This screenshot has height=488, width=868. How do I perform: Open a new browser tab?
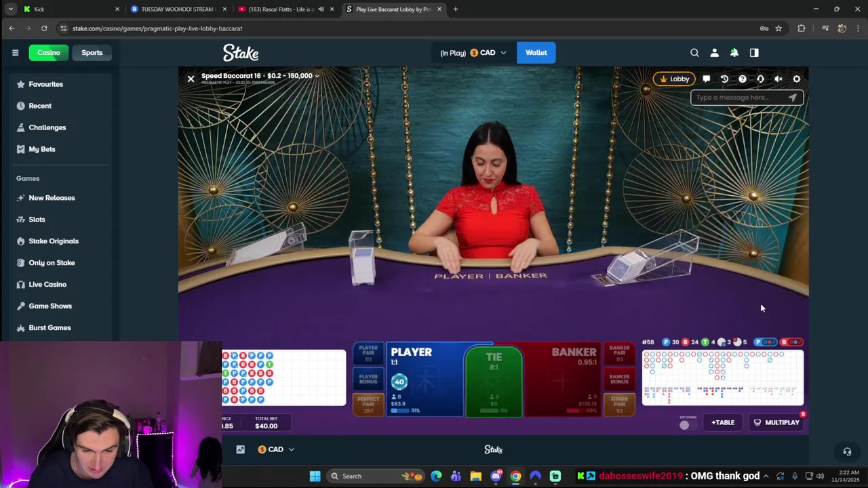click(455, 9)
